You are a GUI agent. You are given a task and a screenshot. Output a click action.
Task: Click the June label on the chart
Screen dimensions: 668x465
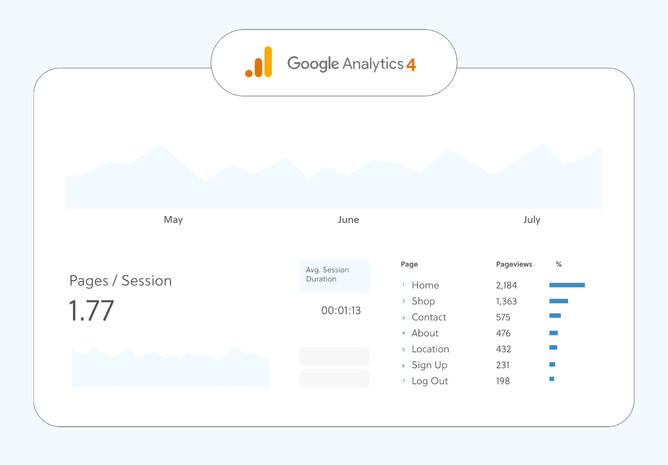348,220
